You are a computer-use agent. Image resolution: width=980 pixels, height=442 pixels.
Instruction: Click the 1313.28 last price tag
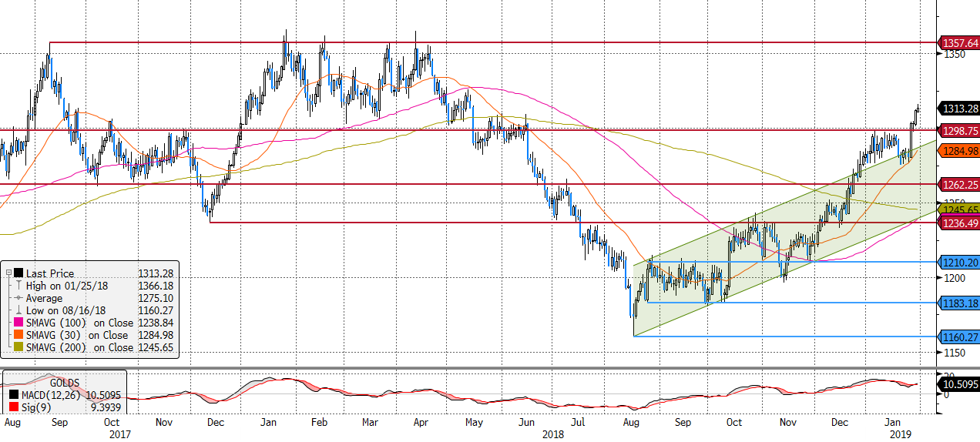pyautogui.click(x=958, y=109)
